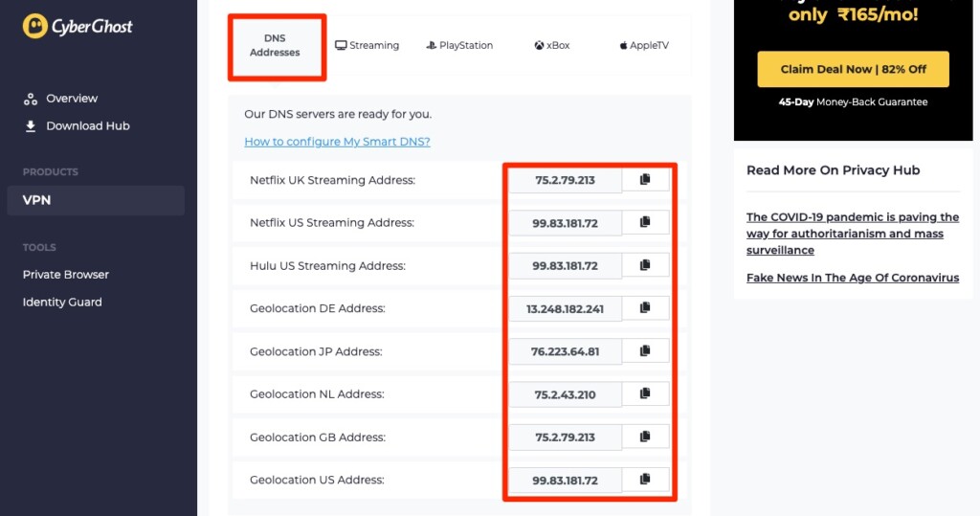Image resolution: width=980 pixels, height=516 pixels.
Task: Click the Read More On Privacy Hub heading
Action: click(834, 170)
